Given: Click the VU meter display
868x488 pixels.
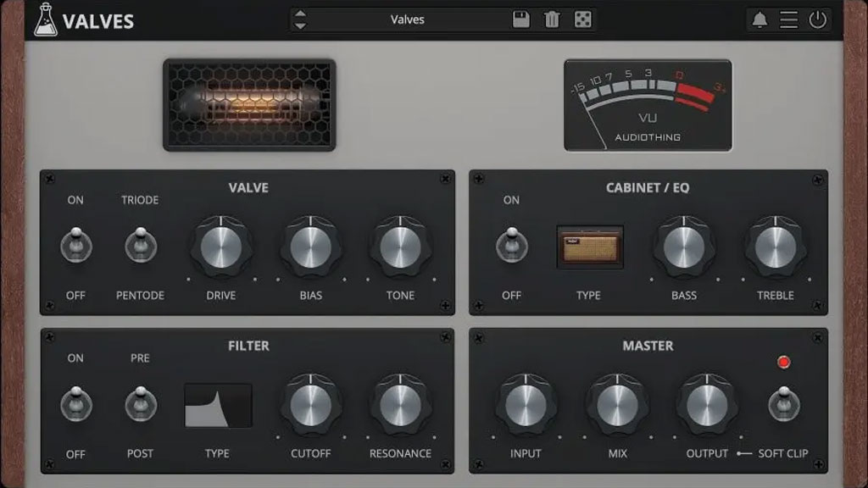Looking at the screenshot, I should tap(648, 105).
